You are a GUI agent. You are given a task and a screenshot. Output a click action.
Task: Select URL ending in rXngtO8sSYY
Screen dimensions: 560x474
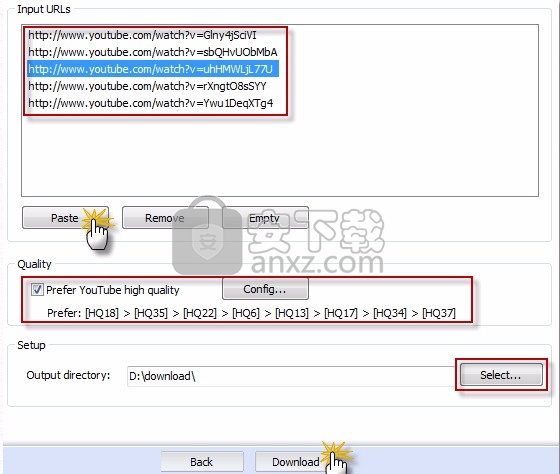pyautogui.click(x=148, y=86)
